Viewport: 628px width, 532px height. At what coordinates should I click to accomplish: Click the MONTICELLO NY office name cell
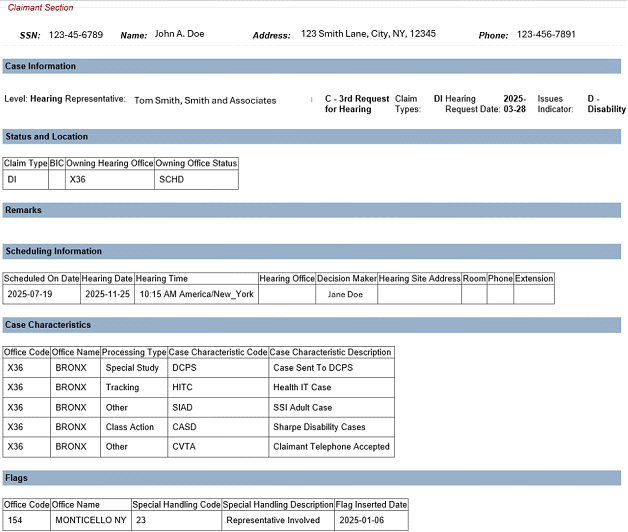pos(89,521)
